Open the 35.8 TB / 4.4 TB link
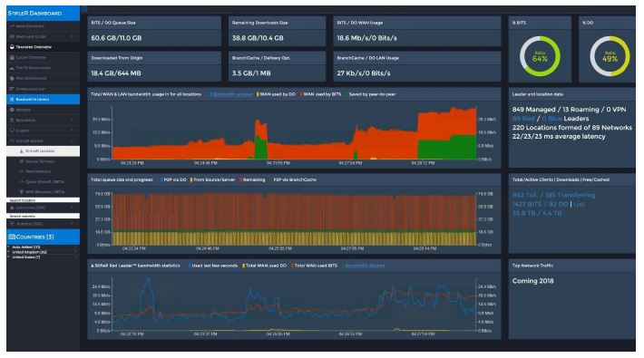Screen dimensions: 644x358 pyautogui.click(x=537, y=213)
